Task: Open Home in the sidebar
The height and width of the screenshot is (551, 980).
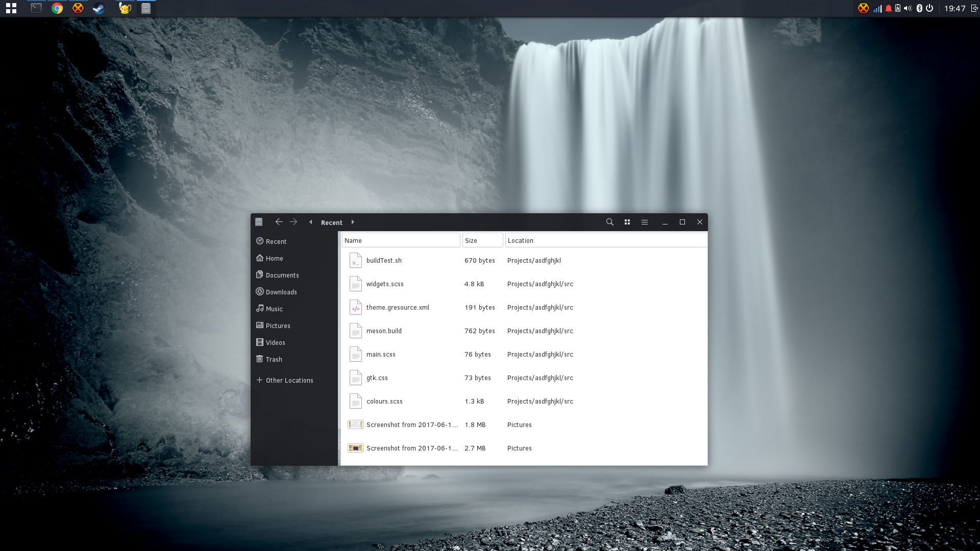Action: pos(294,258)
